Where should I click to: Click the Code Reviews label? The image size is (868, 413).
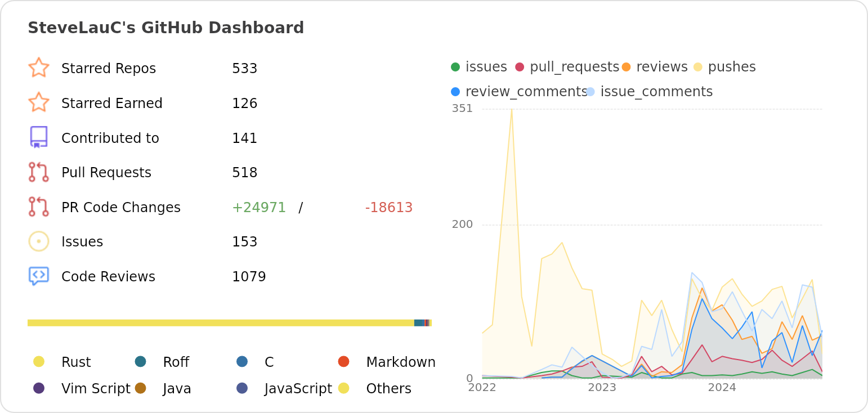click(108, 276)
